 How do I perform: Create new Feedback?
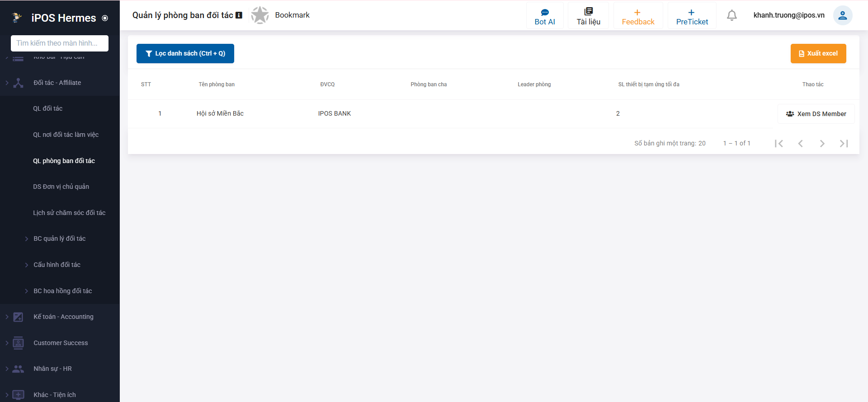coord(638,17)
